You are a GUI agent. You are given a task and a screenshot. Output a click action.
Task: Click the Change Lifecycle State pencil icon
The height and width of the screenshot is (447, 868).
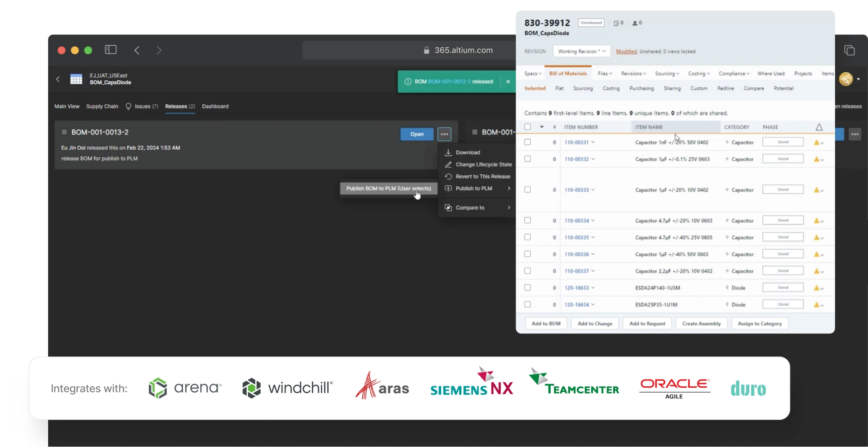(448, 164)
